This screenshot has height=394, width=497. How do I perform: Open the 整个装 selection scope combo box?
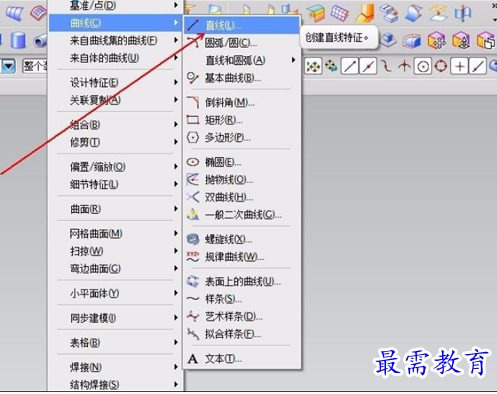point(35,66)
